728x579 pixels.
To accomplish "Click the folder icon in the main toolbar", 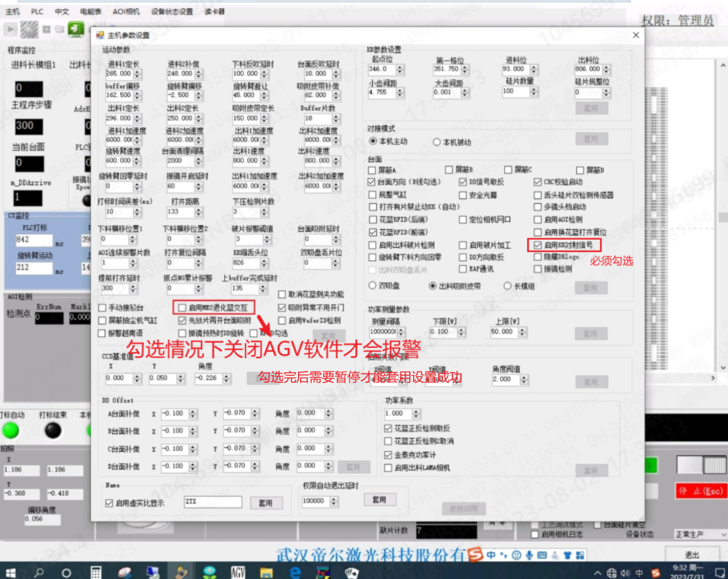I will [59, 29].
